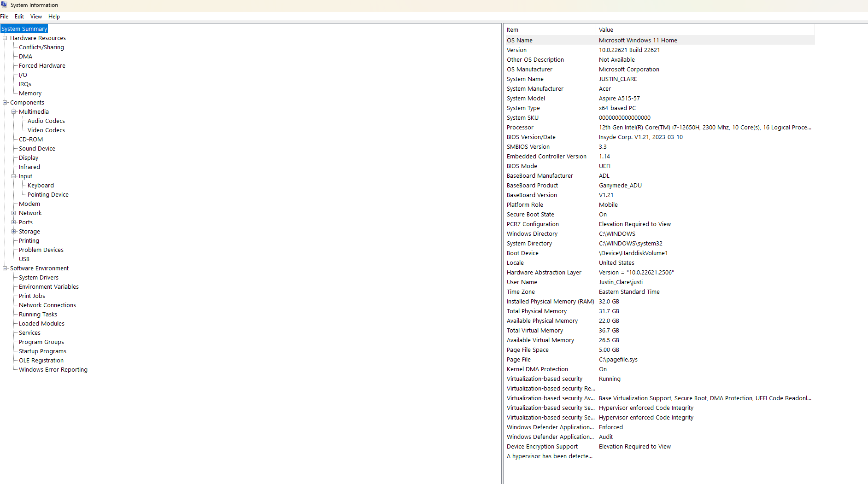Open the View menu
The width and height of the screenshot is (868, 484).
point(36,17)
